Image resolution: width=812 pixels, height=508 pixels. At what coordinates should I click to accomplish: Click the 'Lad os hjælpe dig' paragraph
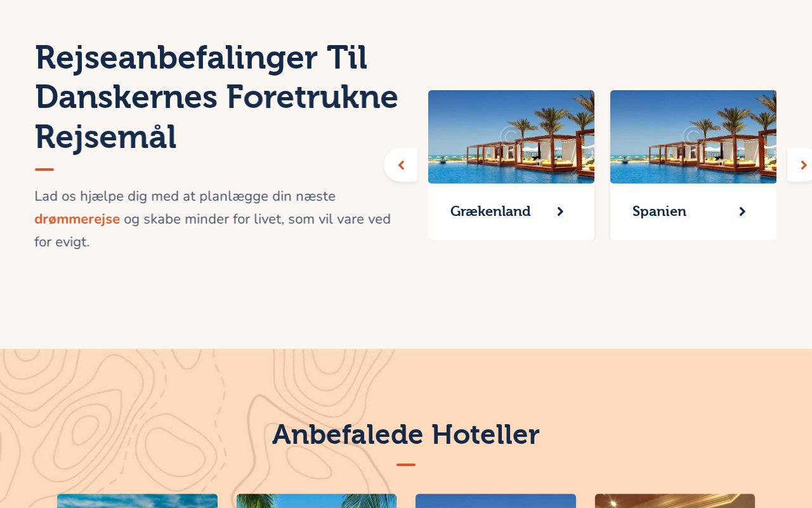tap(213, 219)
